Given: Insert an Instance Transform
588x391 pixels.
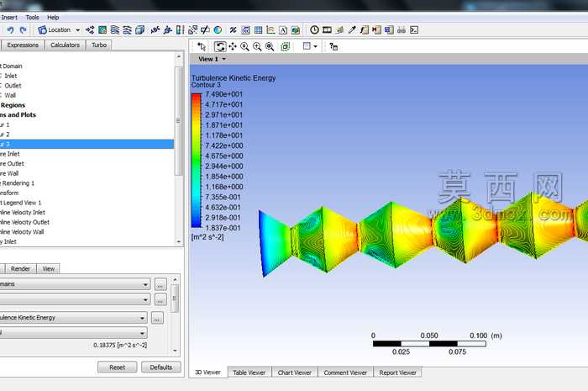Looking at the screenshot, I should (x=192, y=30).
